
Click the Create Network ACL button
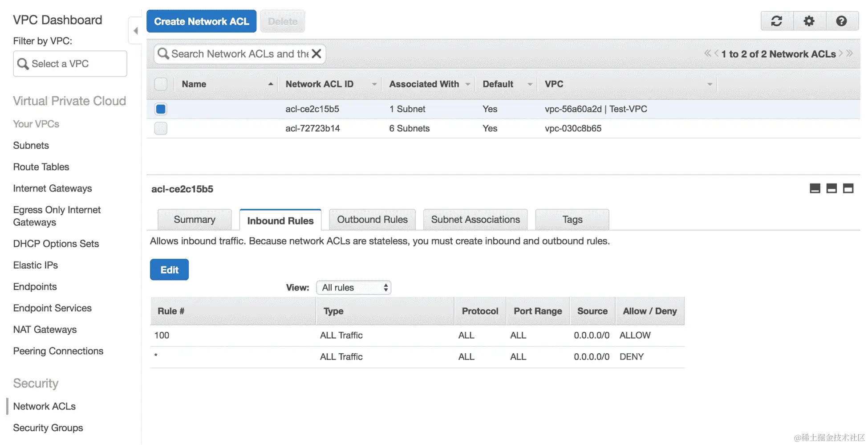pos(201,21)
